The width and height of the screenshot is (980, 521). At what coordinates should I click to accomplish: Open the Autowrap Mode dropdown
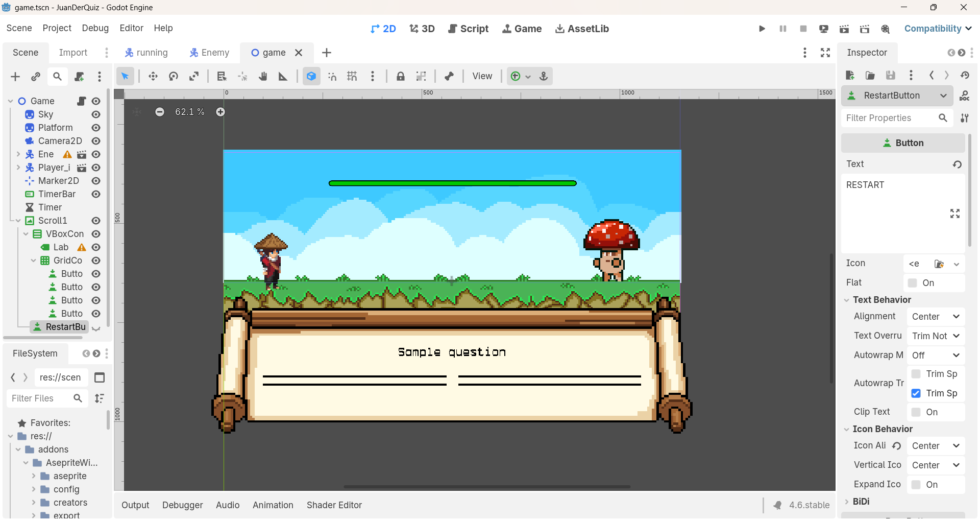click(x=936, y=356)
